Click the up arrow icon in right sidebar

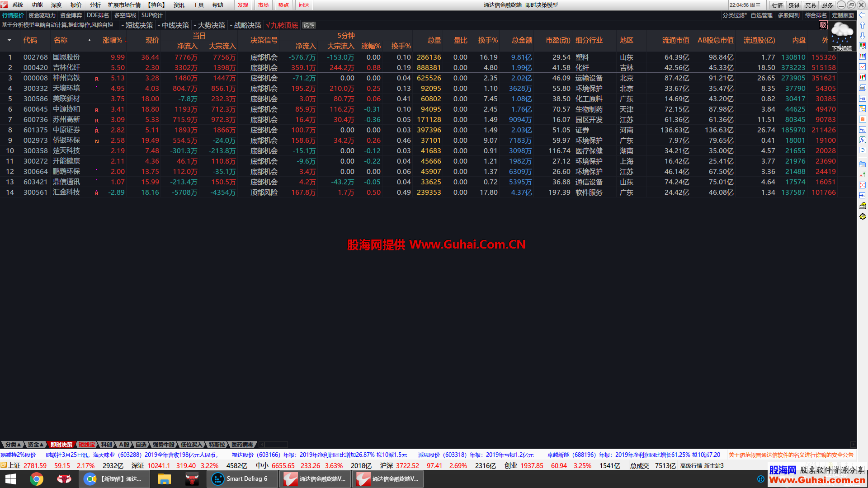pyautogui.click(x=863, y=25)
